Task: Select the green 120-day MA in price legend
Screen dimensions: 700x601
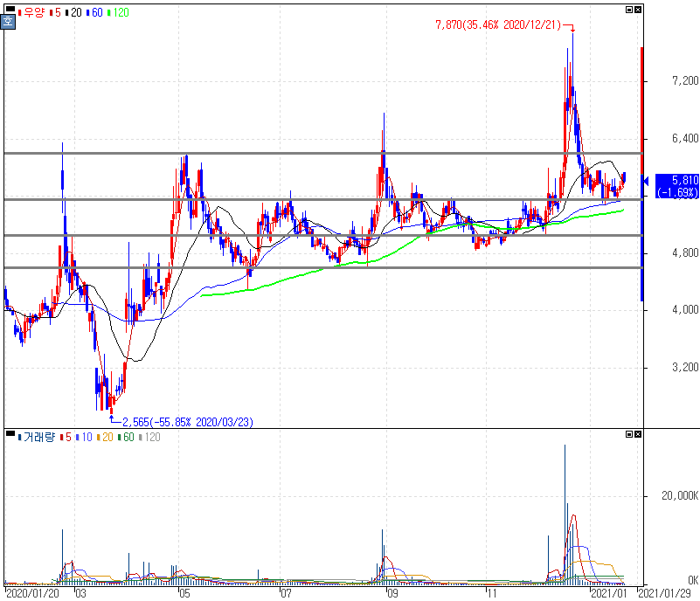Action: click(x=118, y=12)
